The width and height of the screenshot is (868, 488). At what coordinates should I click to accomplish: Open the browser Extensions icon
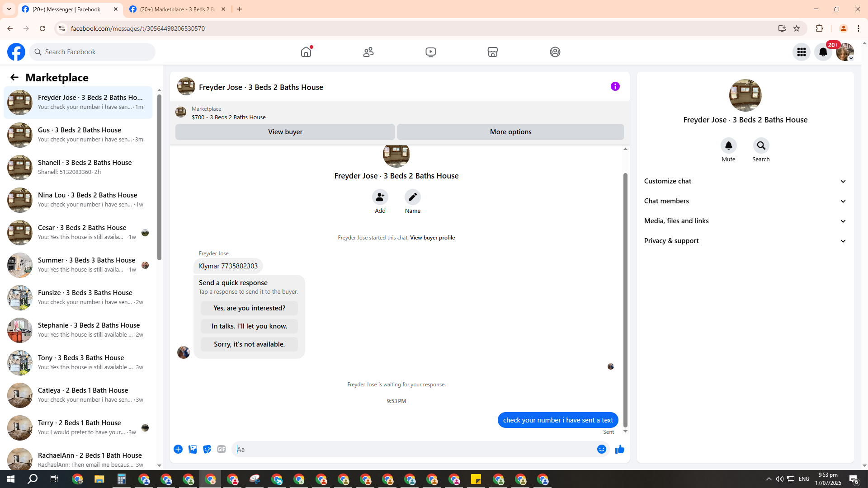pyautogui.click(x=820, y=28)
